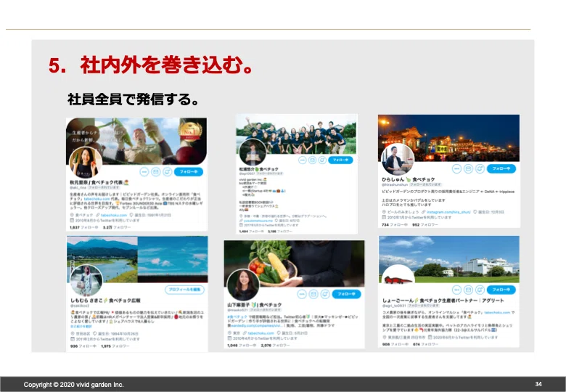Open the instagram.com link in ひらしゅん's profile

click(448, 212)
